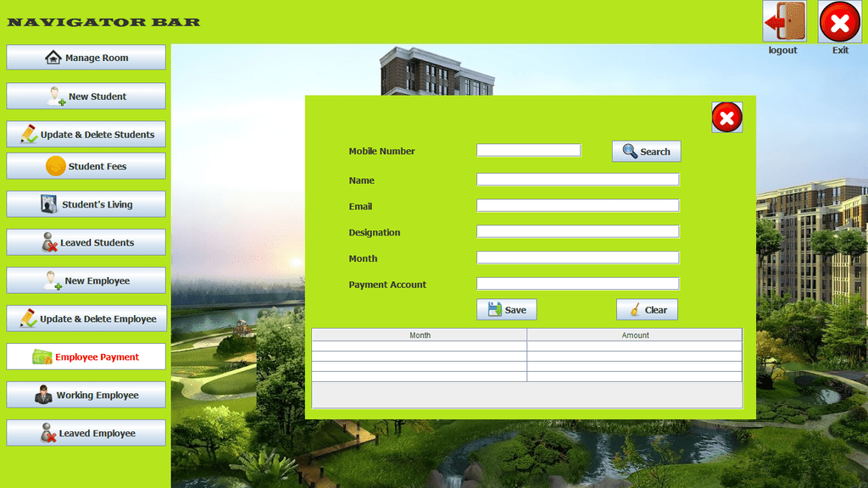
Task: Search by mobile number
Action: tap(646, 151)
